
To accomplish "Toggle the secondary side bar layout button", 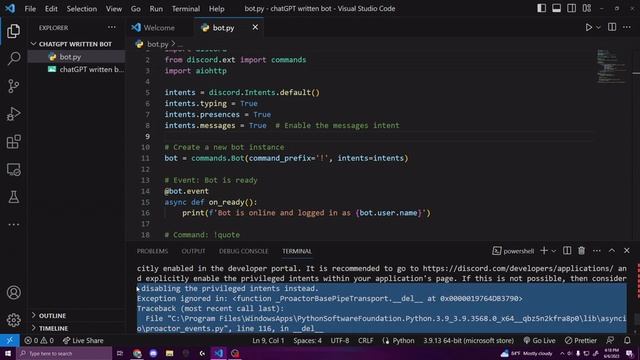I will click(x=571, y=8).
